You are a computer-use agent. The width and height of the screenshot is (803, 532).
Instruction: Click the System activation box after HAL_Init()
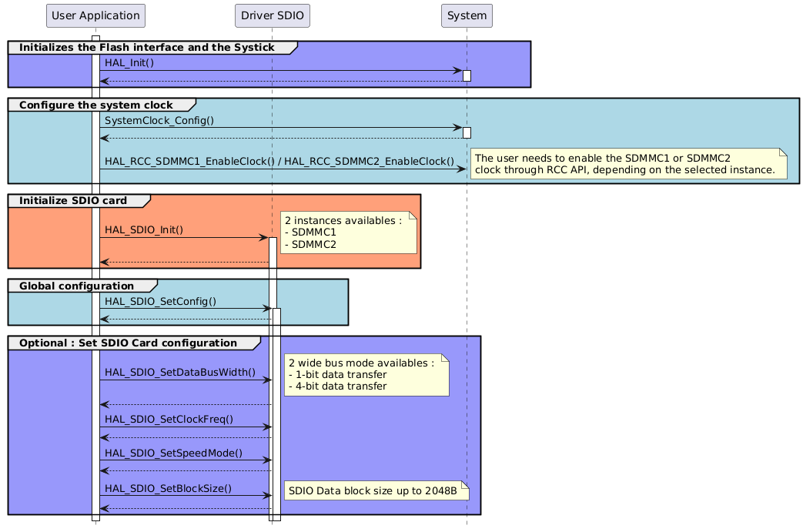coord(467,75)
